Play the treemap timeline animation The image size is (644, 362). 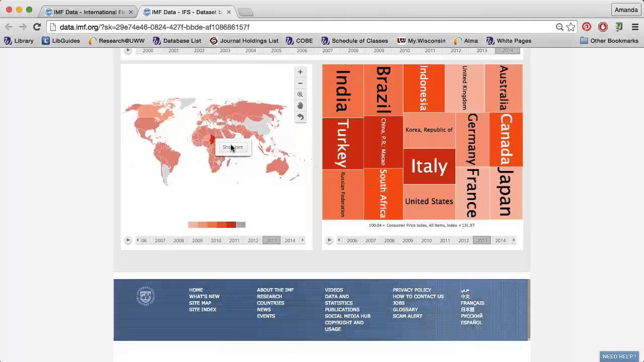330,240
